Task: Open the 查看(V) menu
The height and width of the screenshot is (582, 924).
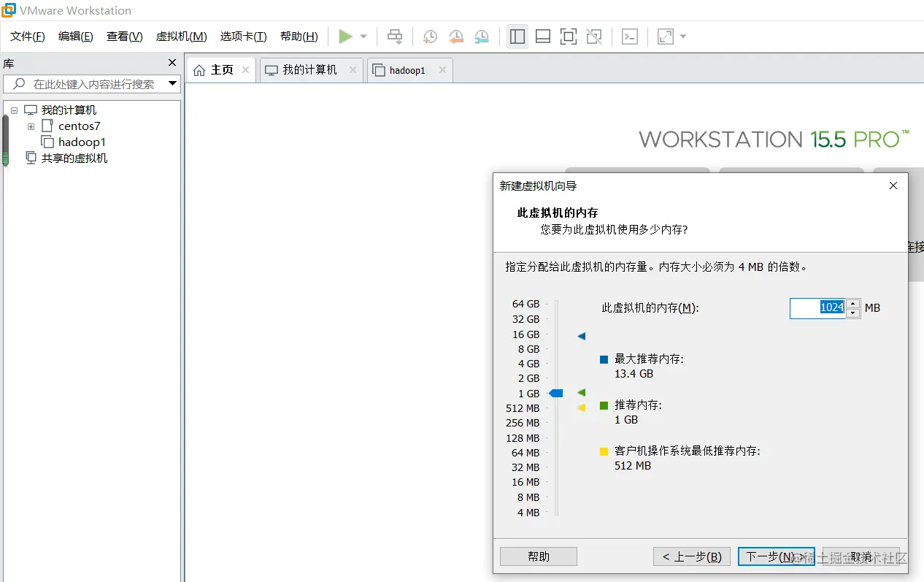Action: [125, 37]
